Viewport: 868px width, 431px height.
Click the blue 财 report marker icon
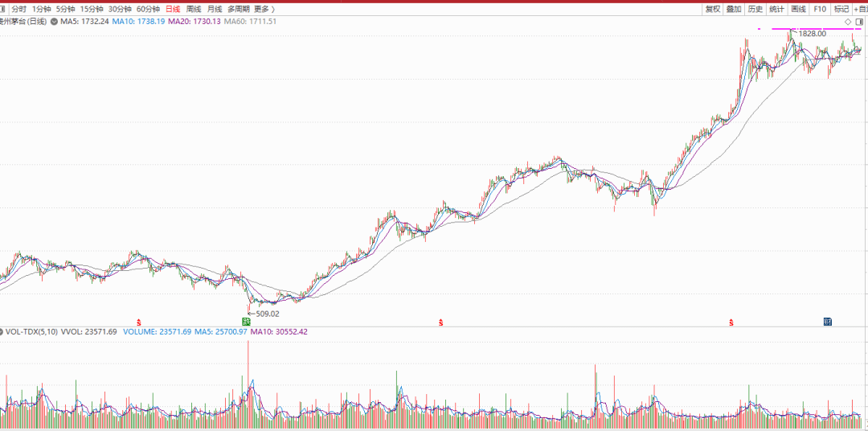tap(828, 322)
